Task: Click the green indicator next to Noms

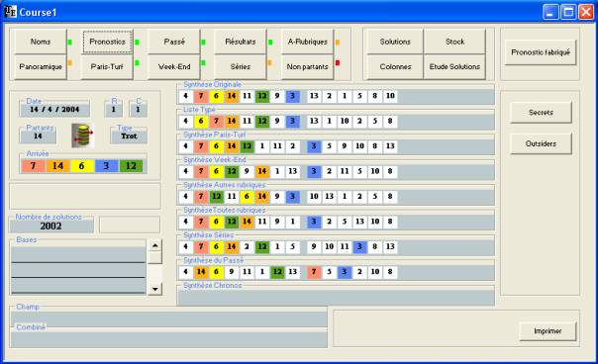Action: coord(69,42)
